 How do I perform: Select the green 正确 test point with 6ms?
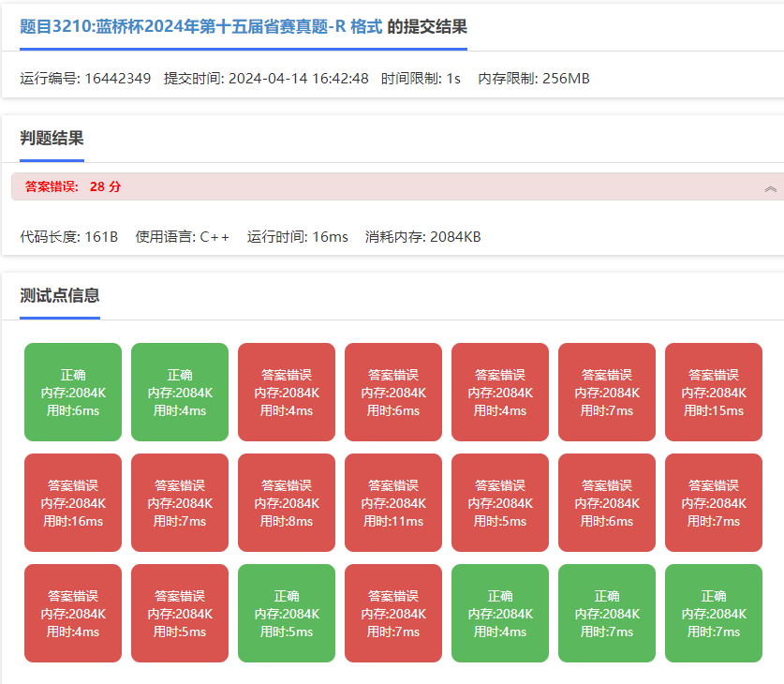point(73,392)
